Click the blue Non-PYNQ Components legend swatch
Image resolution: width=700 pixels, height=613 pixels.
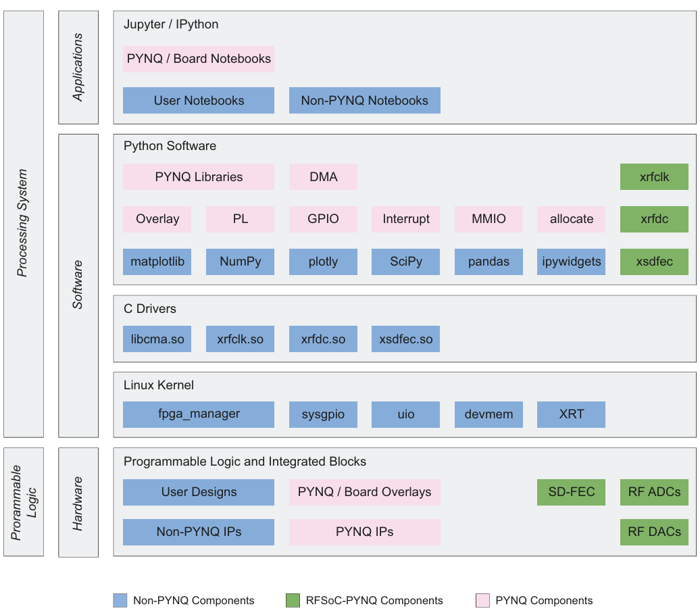(120, 601)
